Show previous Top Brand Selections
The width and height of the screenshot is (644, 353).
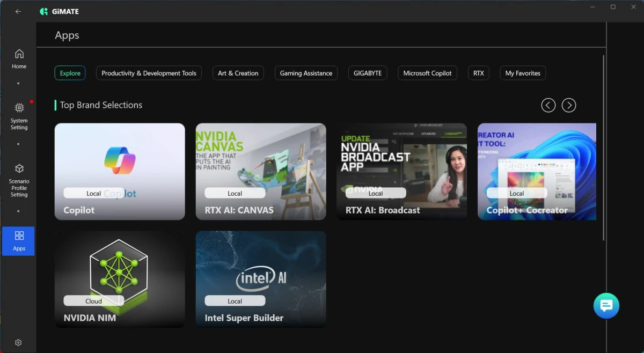tap(548, 105)
